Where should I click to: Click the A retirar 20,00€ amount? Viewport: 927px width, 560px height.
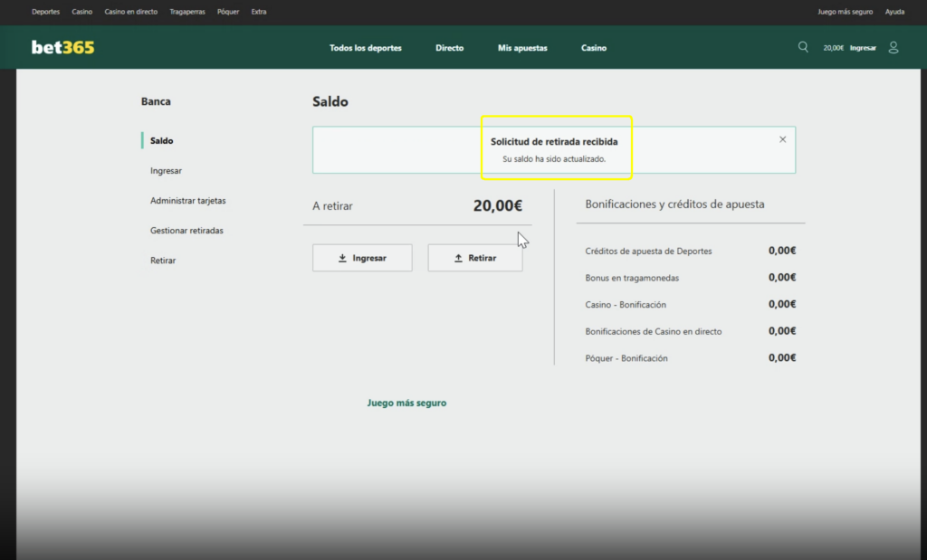pos(498,205)
